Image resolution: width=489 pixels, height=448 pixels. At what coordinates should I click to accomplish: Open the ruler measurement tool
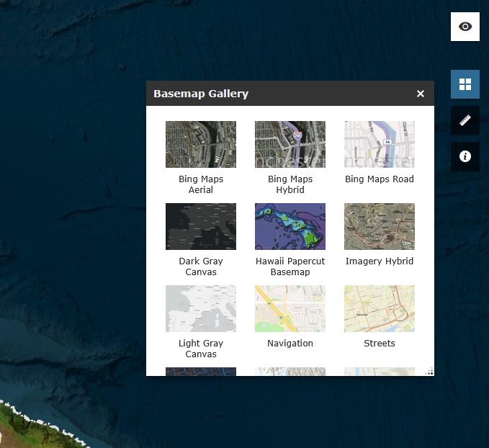465,120
